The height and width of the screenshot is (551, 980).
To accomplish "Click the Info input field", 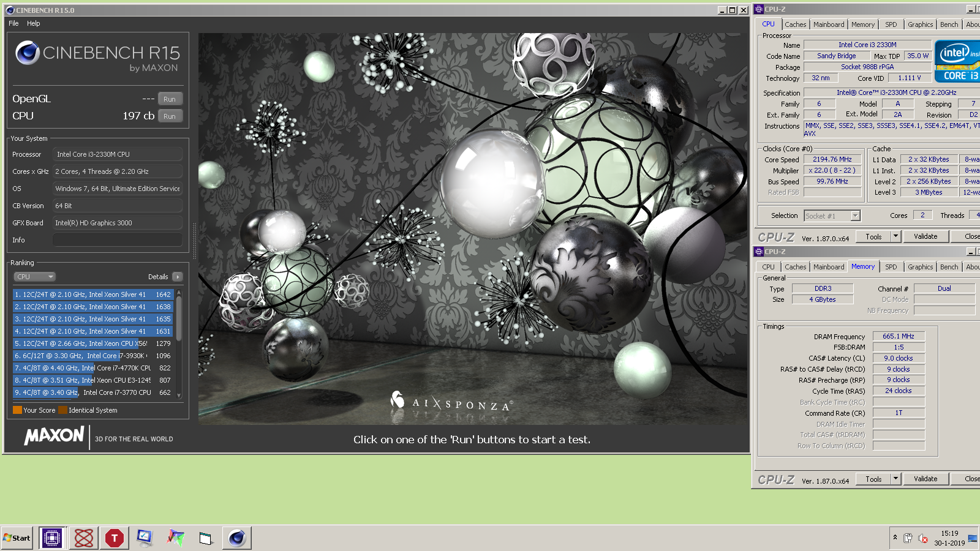I will coord(118,240).
